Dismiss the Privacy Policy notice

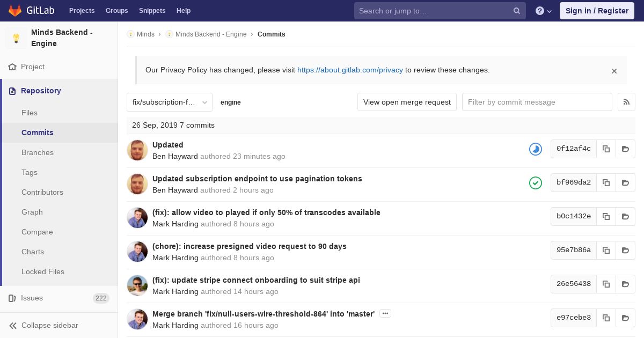pyautogui.click(x=614, y=71)
